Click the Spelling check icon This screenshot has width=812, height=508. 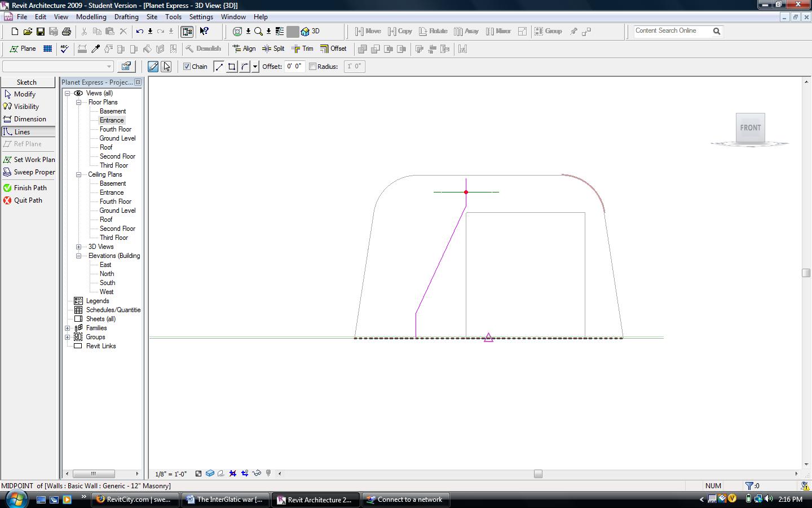pos(64,49)
